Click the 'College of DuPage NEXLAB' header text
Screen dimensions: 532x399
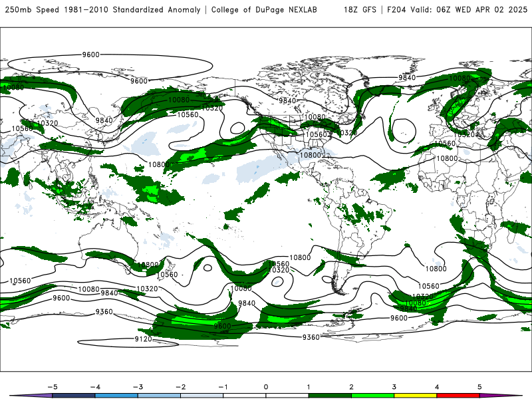264,9
